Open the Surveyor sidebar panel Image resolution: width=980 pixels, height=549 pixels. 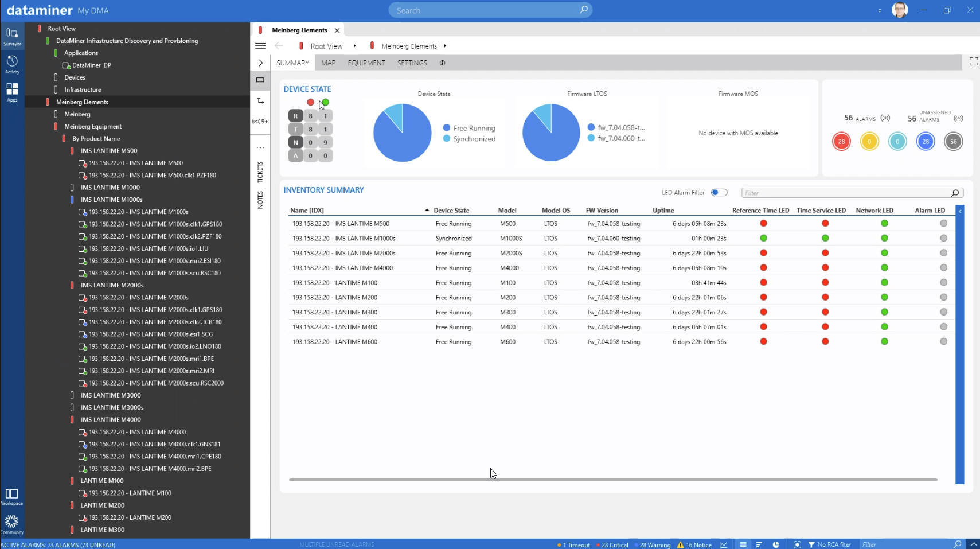point(12,37)
